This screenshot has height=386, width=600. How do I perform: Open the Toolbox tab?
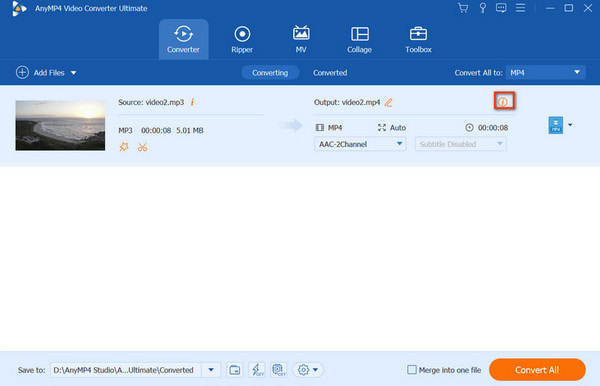point(418,39)
